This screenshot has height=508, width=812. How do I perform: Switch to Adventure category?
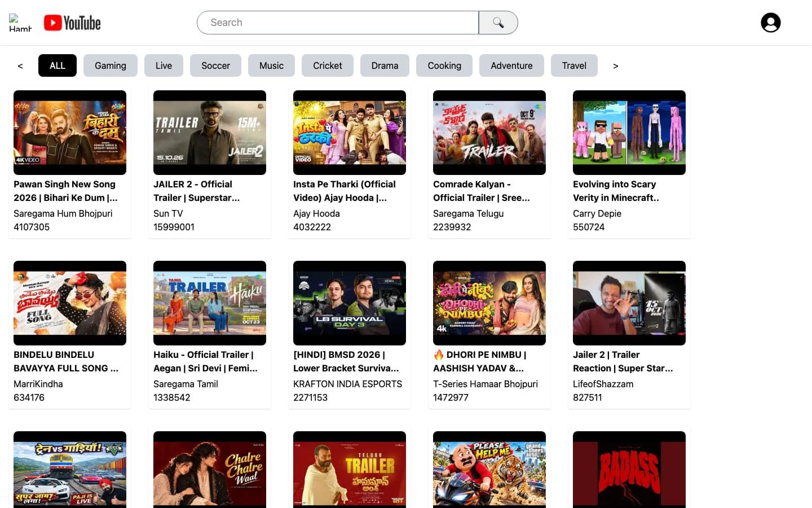(x=511, y=65)
